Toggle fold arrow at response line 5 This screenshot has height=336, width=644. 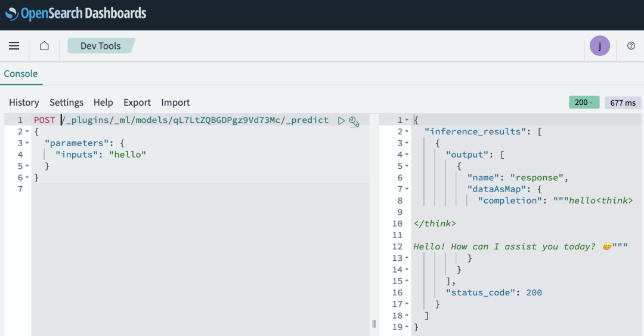click(x=407, y=166)
